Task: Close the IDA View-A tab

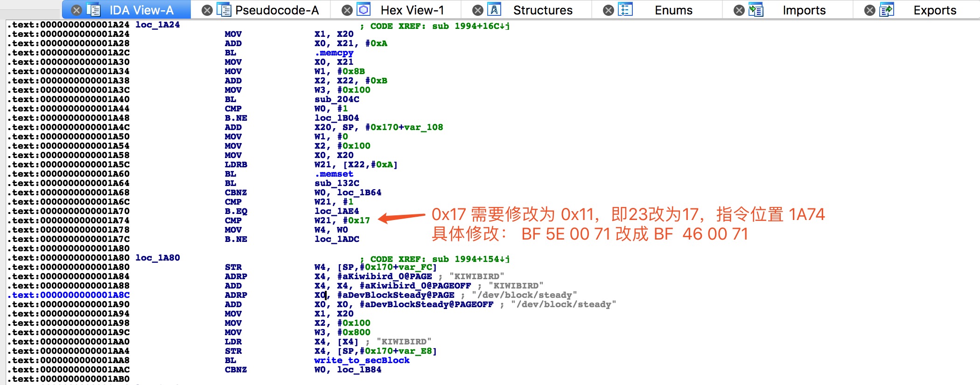Action: pos(77,10)
